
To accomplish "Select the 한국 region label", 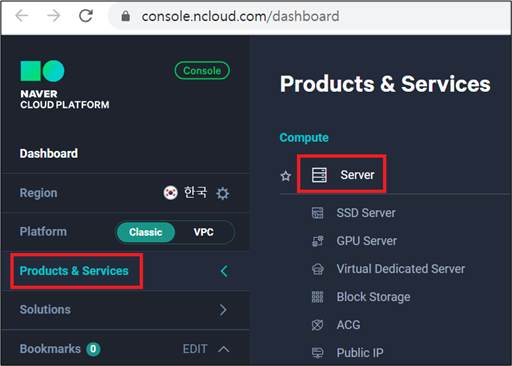I will [x=195, y=192].
